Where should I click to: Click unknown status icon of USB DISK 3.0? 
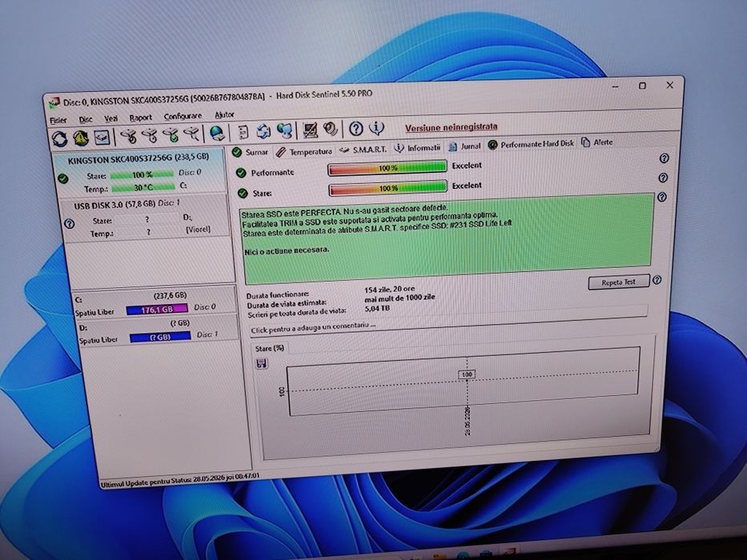coord(70,223)
